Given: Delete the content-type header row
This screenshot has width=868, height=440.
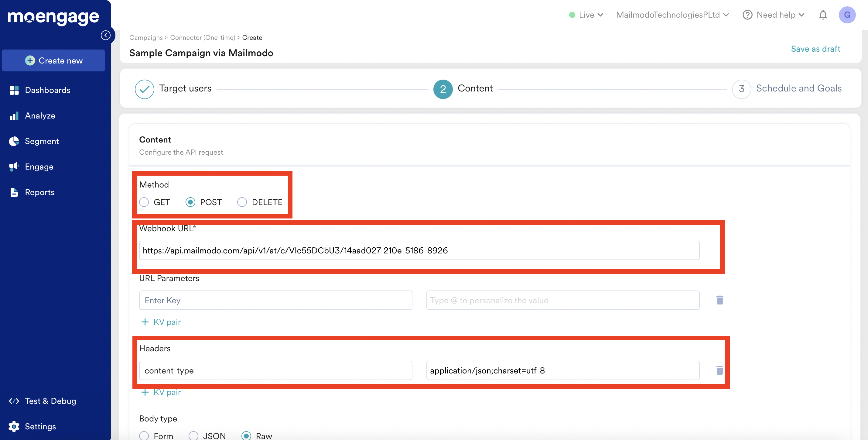Looking at the screenshot, I should 720,370.
